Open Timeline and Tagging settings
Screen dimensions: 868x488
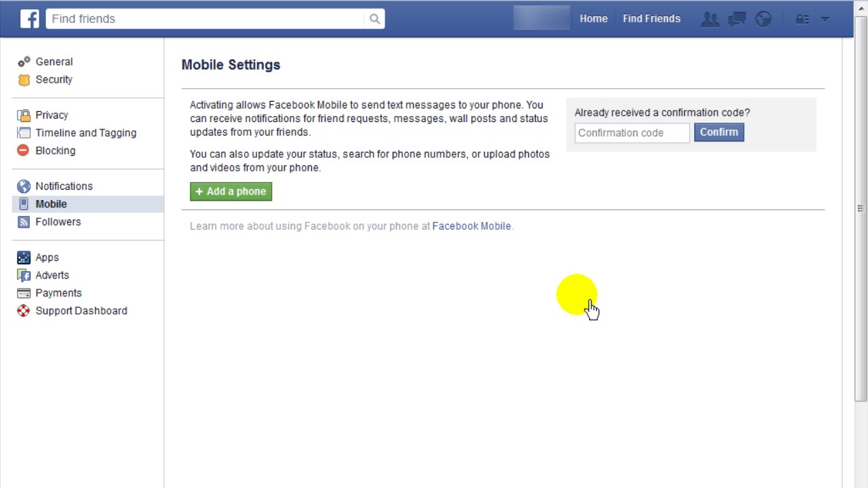86,133
